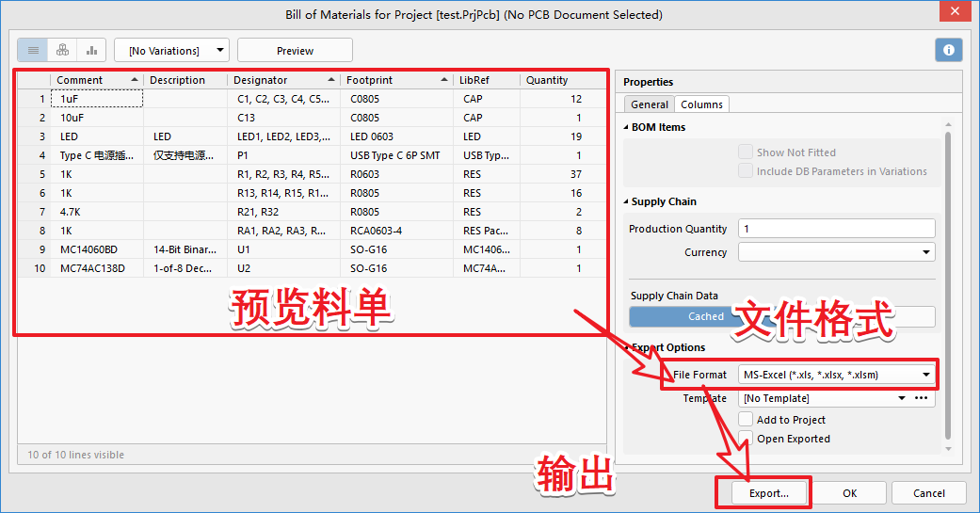Screen dimensions: 980x513
Task: Toggle Show Not Fitted checkbox
Action: pyautogui.click(x=746, y=152)
